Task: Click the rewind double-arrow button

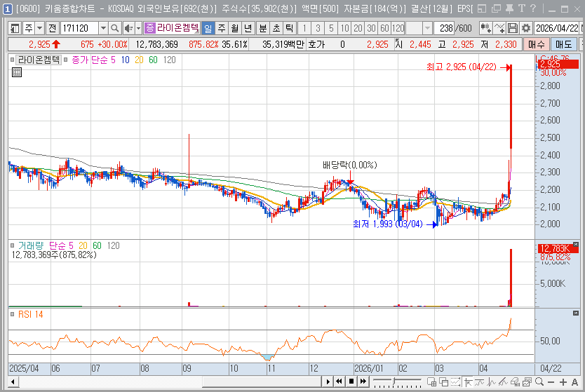Action: [x=339, y=381]
